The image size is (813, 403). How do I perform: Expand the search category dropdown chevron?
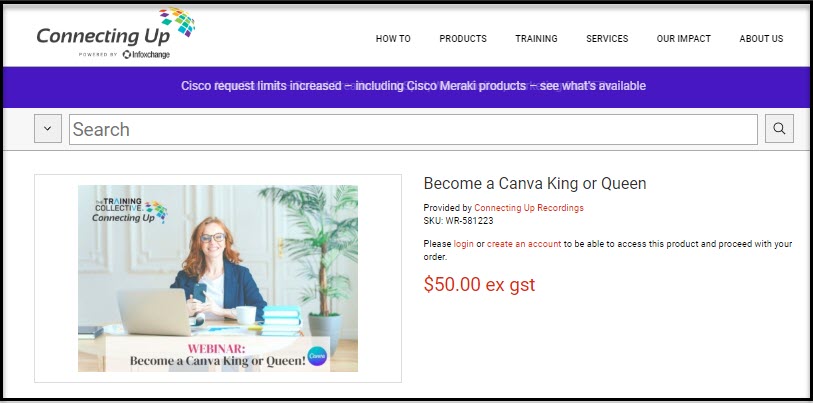pos(48,129)
